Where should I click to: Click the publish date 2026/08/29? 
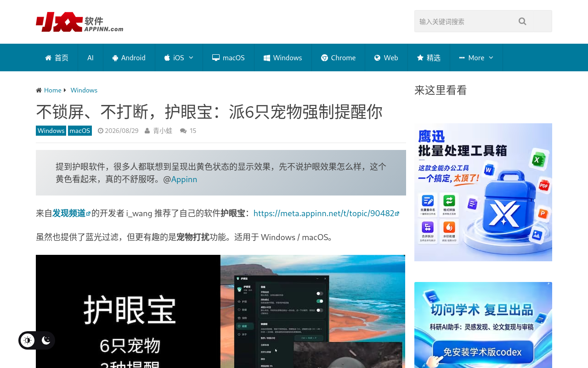tap(121, 131)
